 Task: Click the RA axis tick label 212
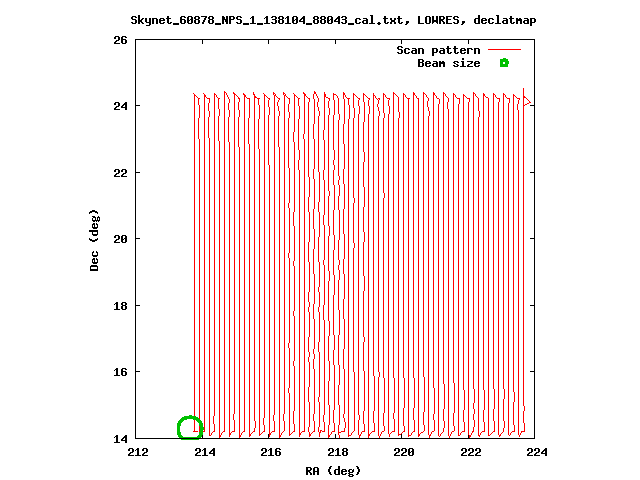tap(138, 452)
